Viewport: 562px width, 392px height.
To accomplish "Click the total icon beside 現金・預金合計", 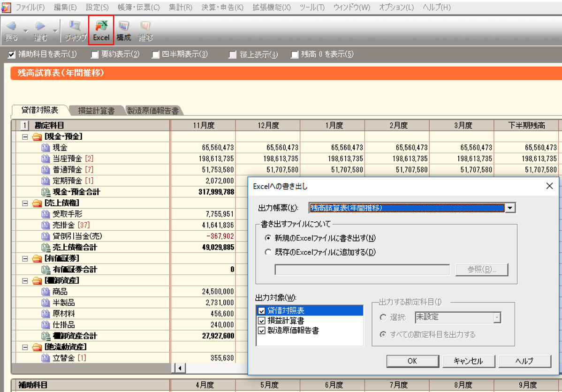I will (x=46, y=192).
